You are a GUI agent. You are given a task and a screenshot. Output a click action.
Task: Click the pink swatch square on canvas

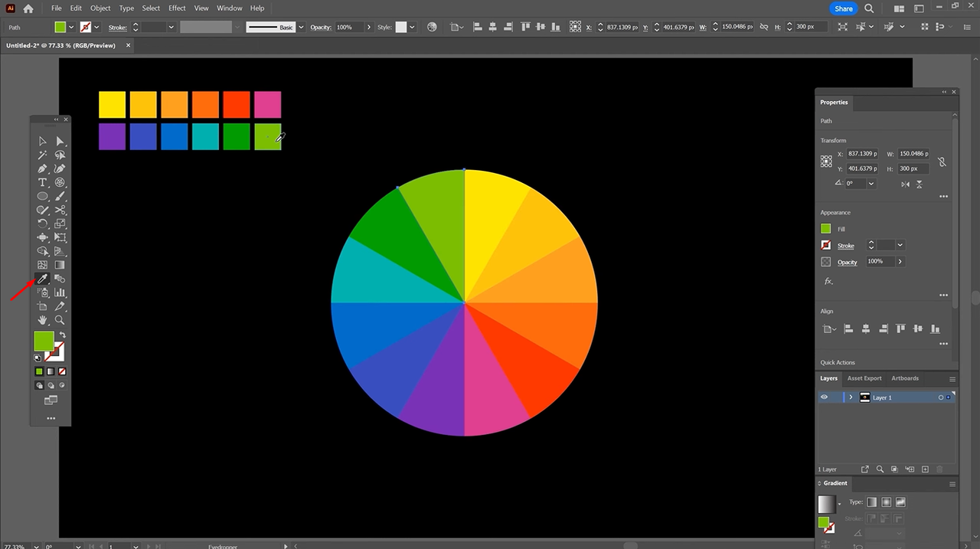click(x=267, y=105)
